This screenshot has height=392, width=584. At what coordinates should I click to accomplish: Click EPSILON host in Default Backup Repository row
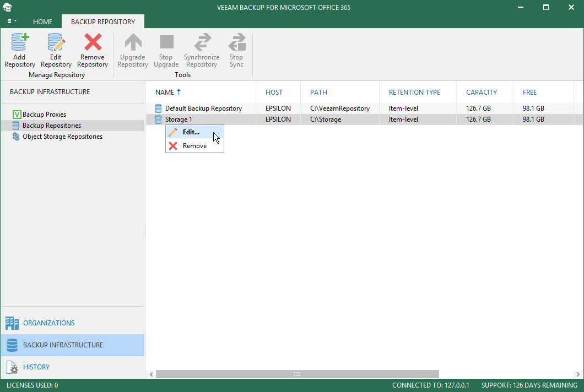(x=278, y=108)
